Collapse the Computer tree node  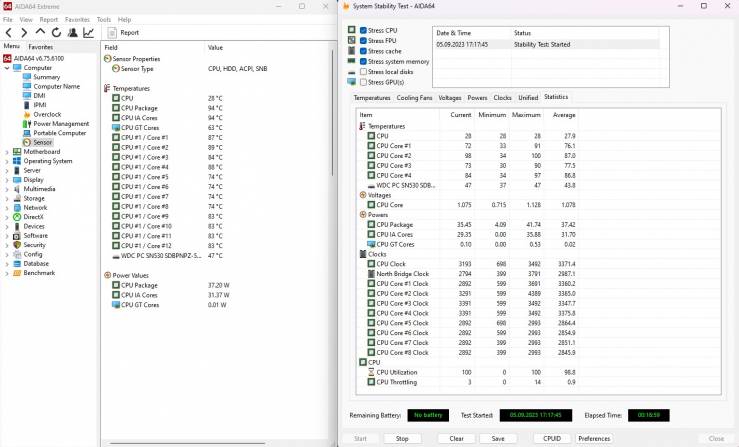pos(7,68)
